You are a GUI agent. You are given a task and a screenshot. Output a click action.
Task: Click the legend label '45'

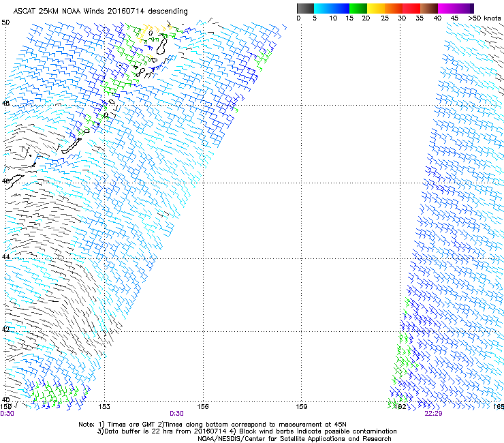tap(454, 18)
